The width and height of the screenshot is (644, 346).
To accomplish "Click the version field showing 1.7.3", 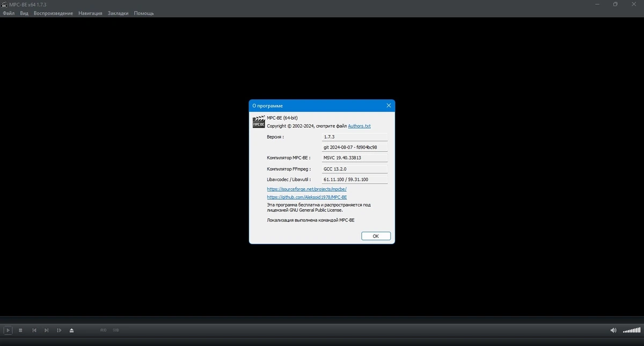I will coord(354,137).
